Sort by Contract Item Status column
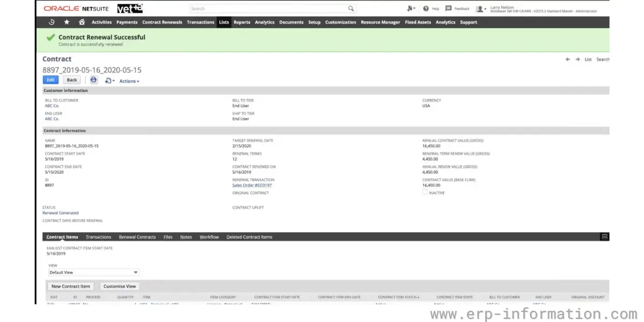 [399, 297]
